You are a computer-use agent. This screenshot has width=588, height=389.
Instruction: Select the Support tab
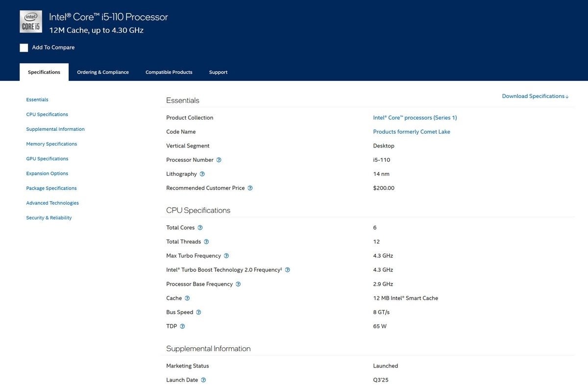click(218, 73)
